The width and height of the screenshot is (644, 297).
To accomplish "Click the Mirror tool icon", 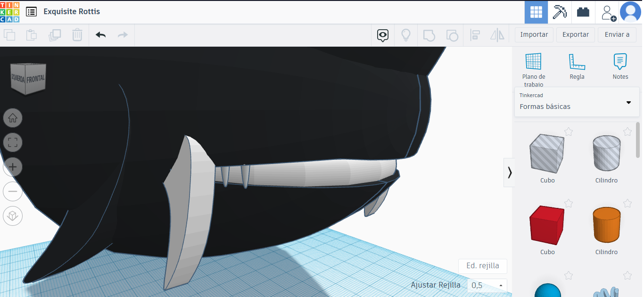I will pos(497,35).
